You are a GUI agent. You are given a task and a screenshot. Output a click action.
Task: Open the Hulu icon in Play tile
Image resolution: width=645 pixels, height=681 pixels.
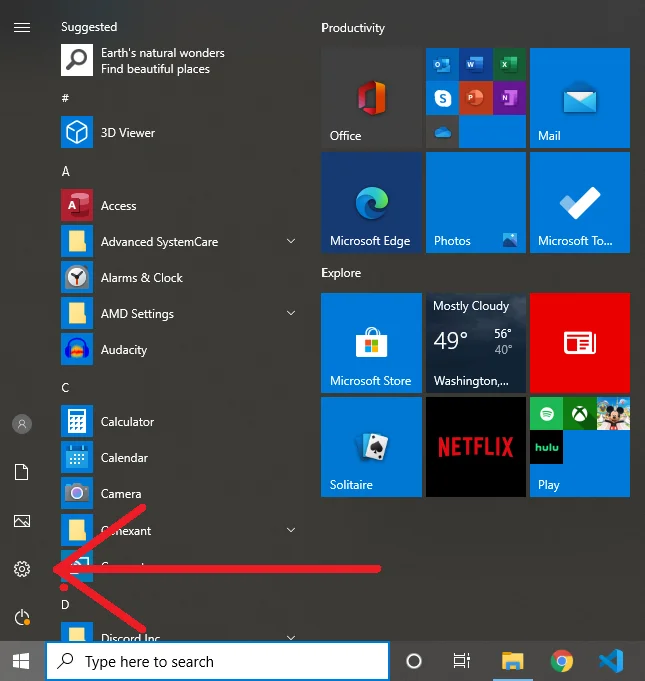pyautogui.click(x=546, y=447)
